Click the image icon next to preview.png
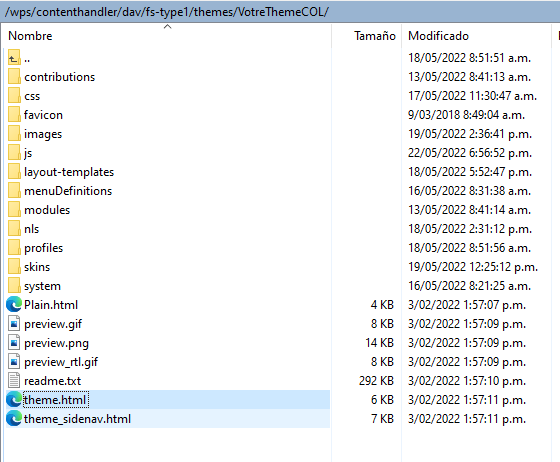560x462 pixels. (14, 343)
